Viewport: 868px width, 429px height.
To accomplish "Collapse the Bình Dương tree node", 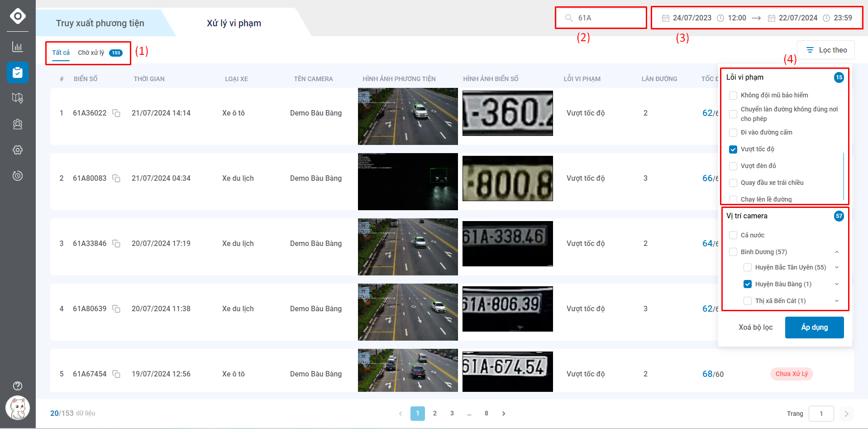I will pyautogui.click(x=837, y=252).
